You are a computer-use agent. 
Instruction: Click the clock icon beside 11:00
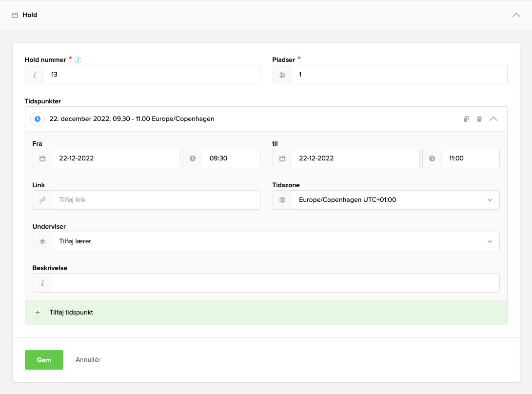[432, 158]
